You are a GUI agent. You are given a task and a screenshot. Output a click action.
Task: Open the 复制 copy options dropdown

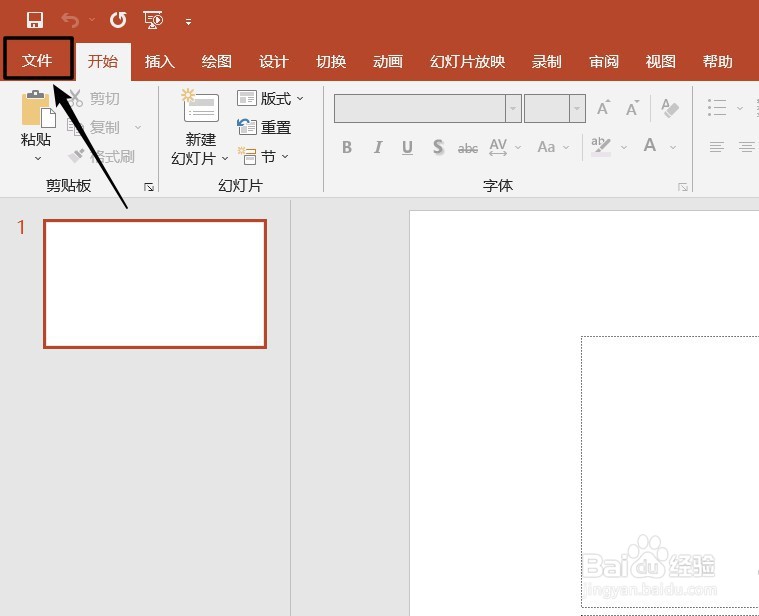pos(138,127)
